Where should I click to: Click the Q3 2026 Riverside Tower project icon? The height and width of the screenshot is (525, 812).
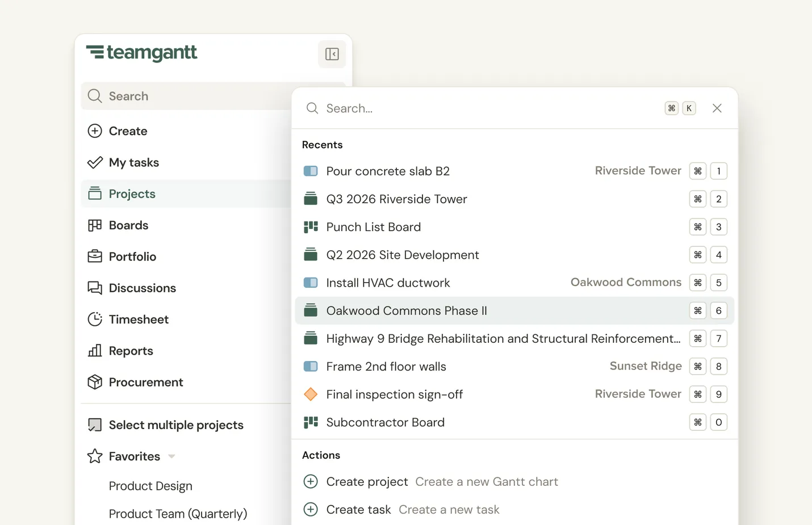pyautogui.click(x=311, y=199)
